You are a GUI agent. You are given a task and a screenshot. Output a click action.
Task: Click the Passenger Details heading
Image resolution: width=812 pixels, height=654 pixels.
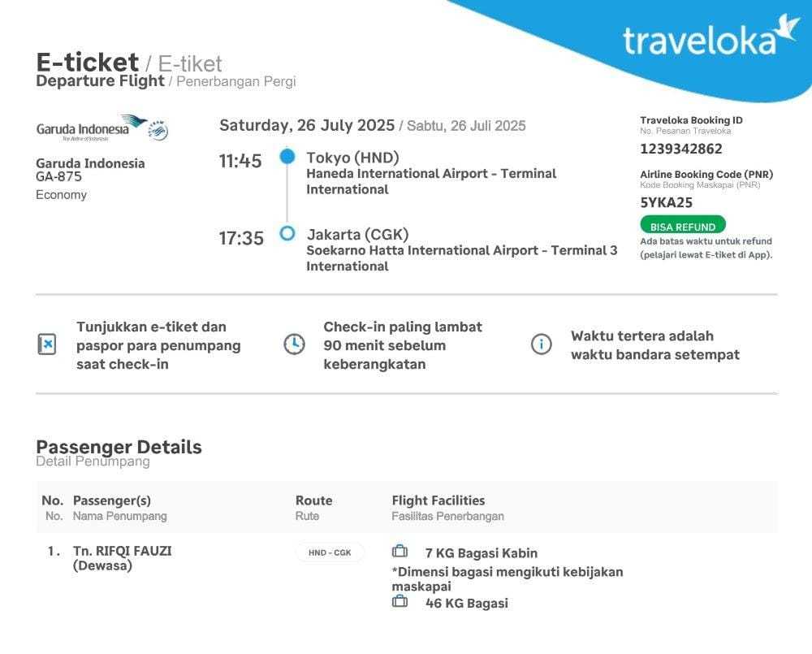[119, 447]
